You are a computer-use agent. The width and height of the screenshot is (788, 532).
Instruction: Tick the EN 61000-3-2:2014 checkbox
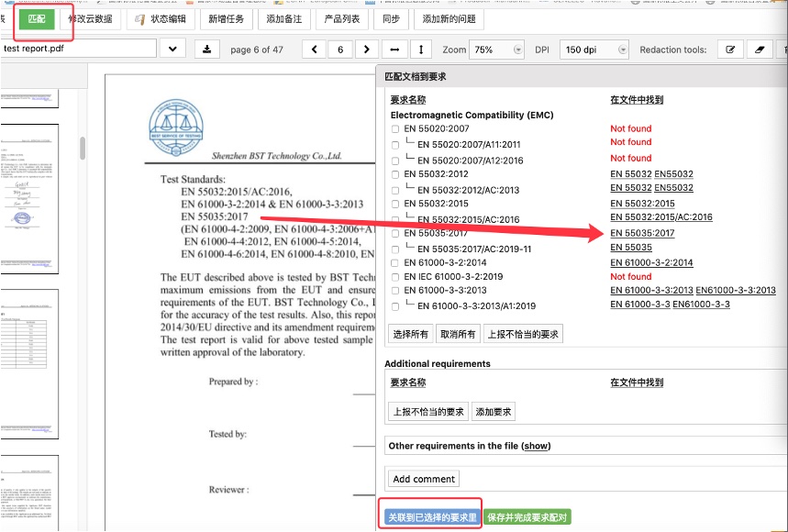[x=395, y=262]
